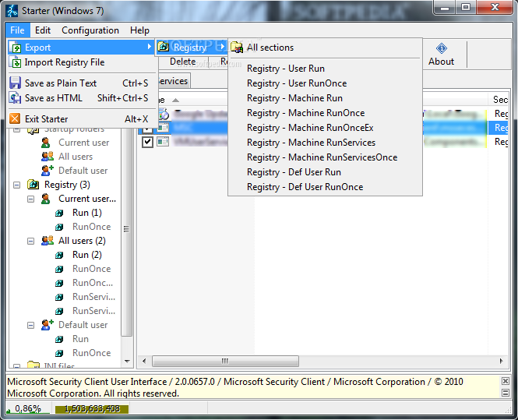
Task: Select Save as HTML
Action: coord(81,98)
